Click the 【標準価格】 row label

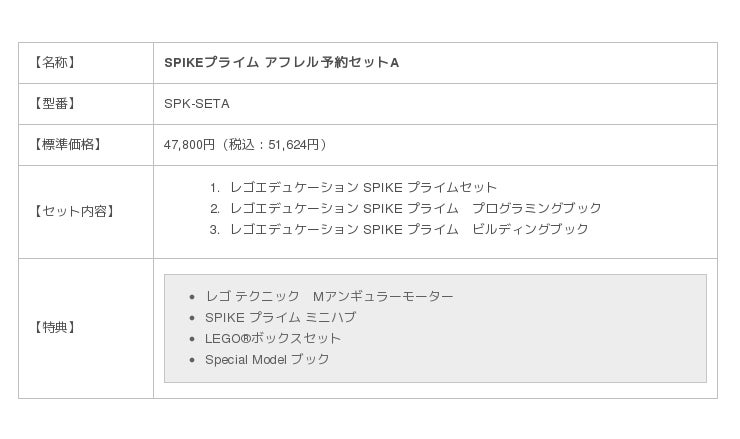pyautogui.click(x=68, y=144)
